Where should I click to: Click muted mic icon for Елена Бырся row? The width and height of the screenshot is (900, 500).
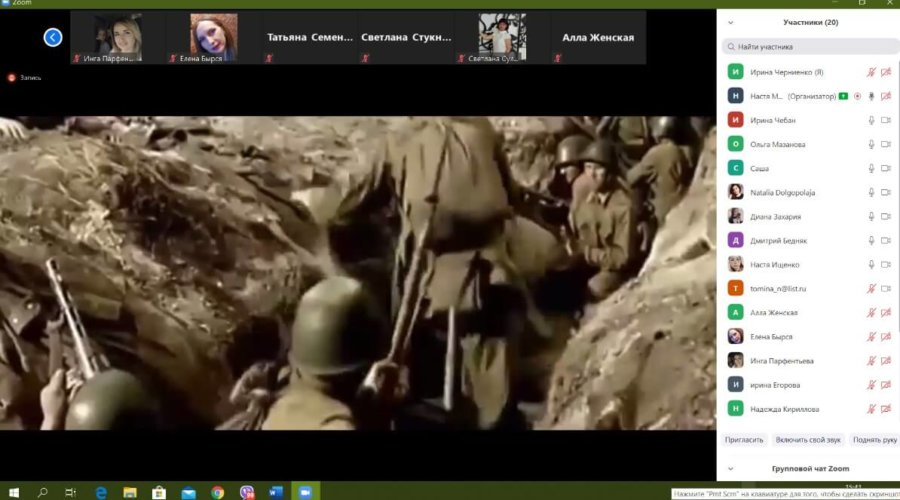871,337
